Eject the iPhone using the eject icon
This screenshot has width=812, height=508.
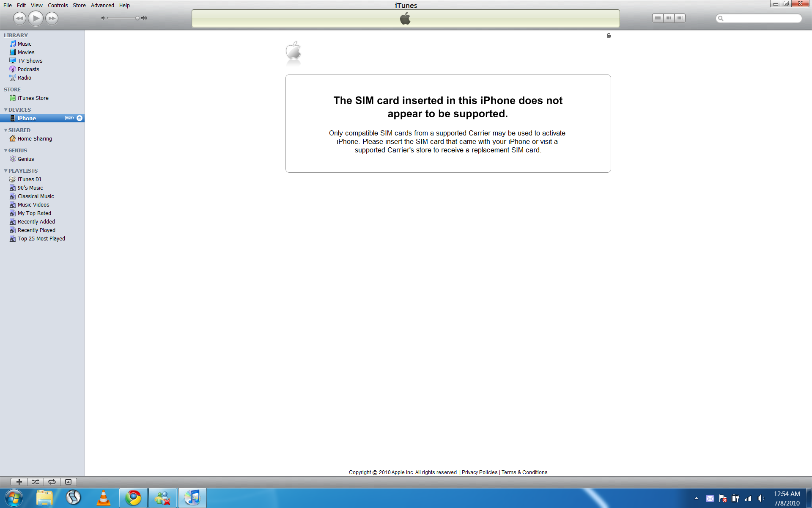point(80,118)
